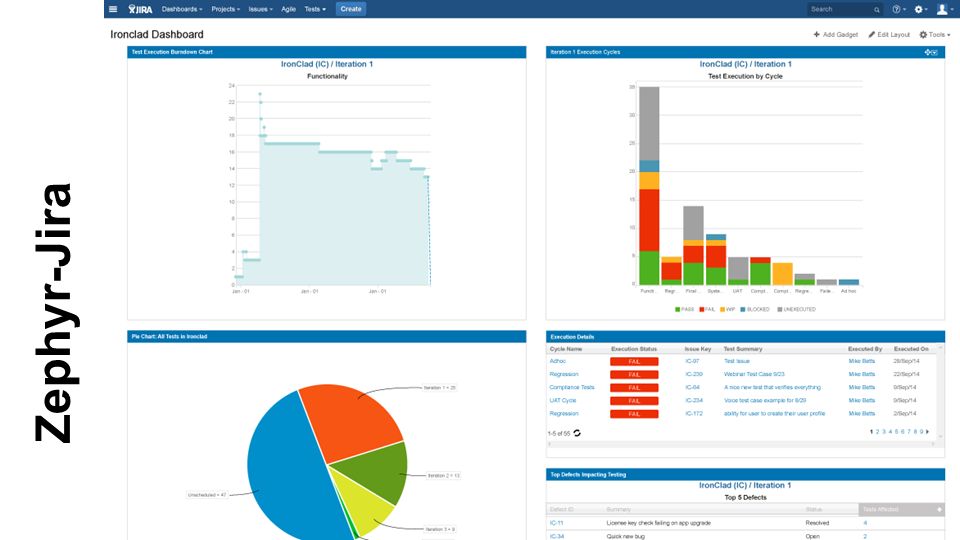Viewport: 960px width, 540px height.
Task: Click 'Mike Betts' in the Adhoc row
Action: [861, 361]
